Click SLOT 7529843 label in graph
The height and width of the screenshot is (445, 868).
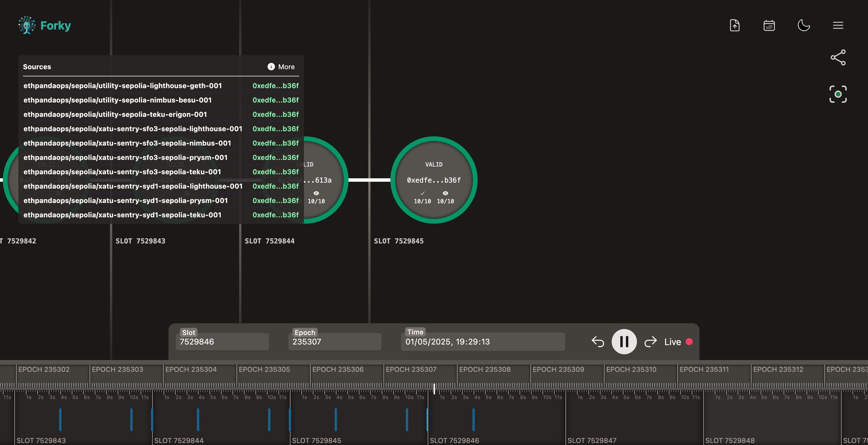pyautogui.click(x=141, y=241)
